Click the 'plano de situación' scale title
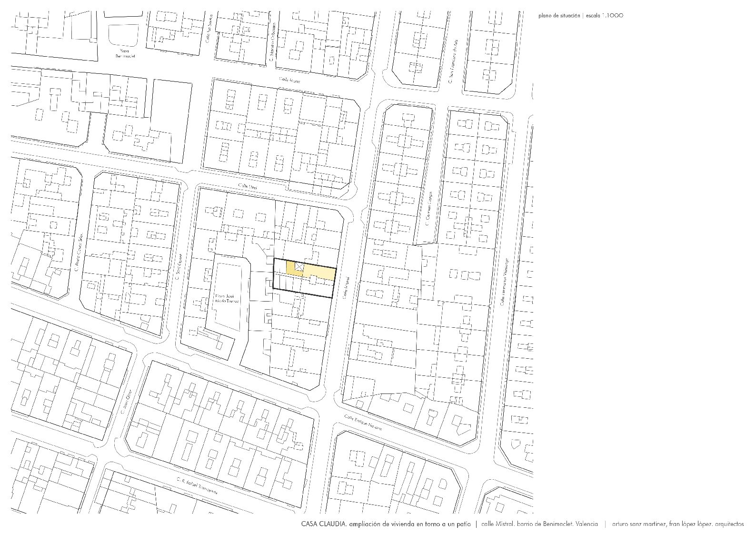This screenshot has width=756, height=535. 581,16
